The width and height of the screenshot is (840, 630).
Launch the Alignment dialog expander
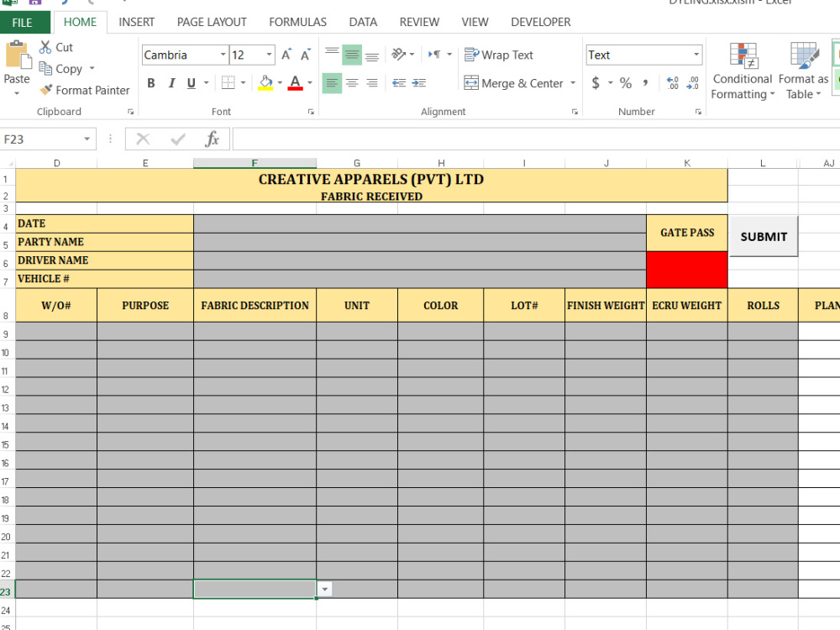575,112
